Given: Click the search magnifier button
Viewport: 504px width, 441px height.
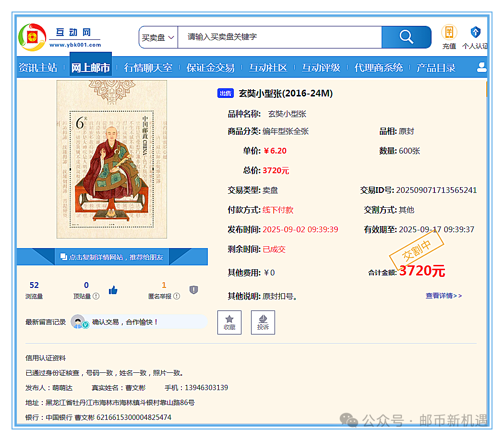Looking at the screenshot, I should 406,37.
